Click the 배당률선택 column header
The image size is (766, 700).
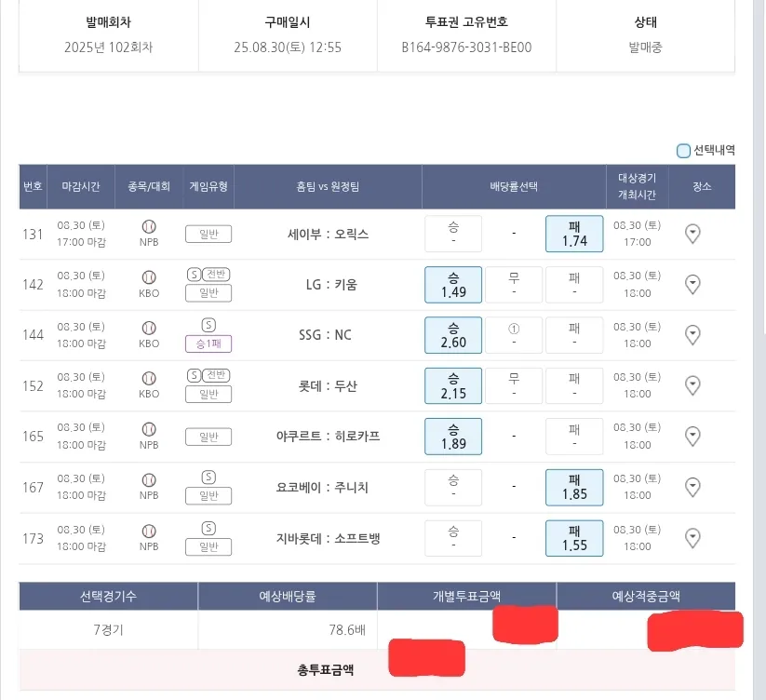click(x=514, y=186)
